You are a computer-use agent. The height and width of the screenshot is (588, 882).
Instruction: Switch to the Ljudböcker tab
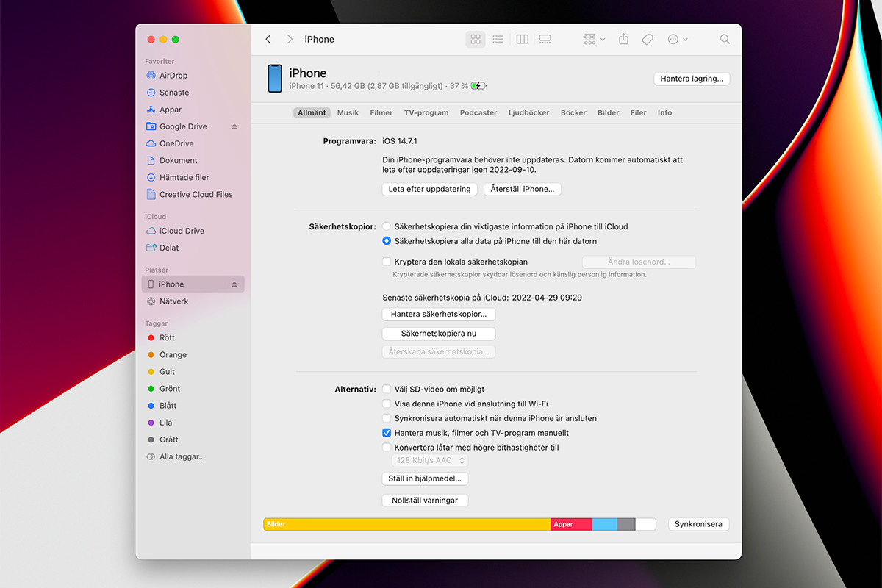pos(529,113)
